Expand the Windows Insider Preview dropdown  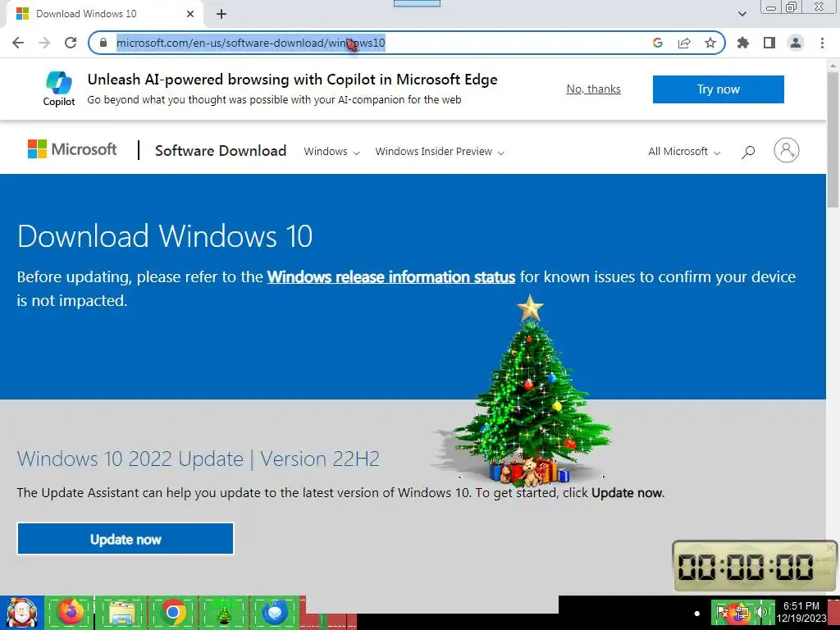click(440, 152)
